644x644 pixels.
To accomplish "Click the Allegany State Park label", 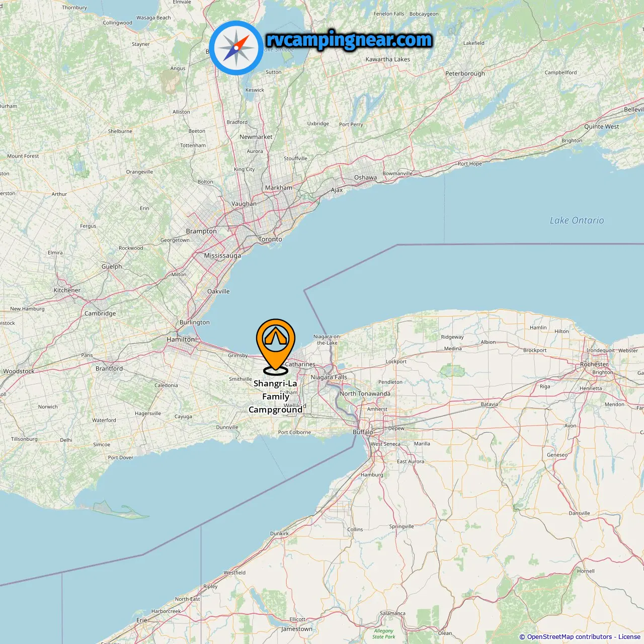I will click(x=383, y=633).
